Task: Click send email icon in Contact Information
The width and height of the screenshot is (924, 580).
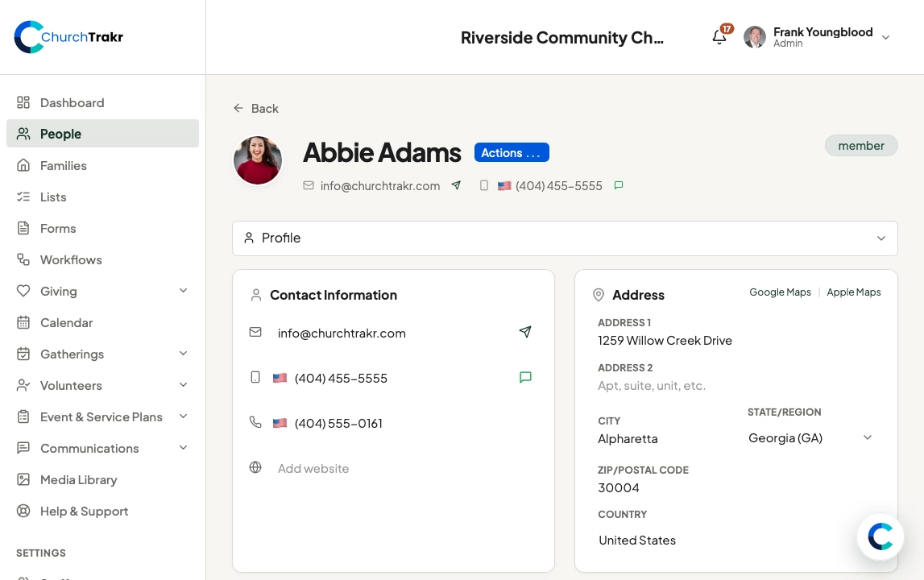Action: point(525,332)
